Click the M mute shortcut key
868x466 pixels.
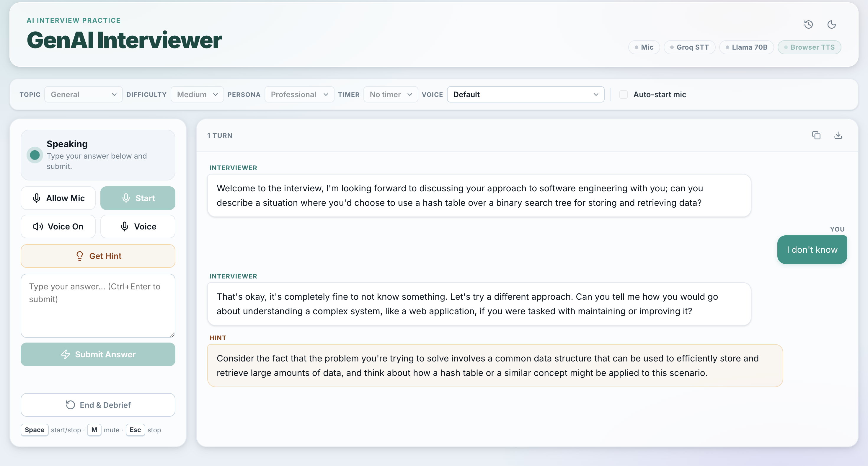click(94, 430)
